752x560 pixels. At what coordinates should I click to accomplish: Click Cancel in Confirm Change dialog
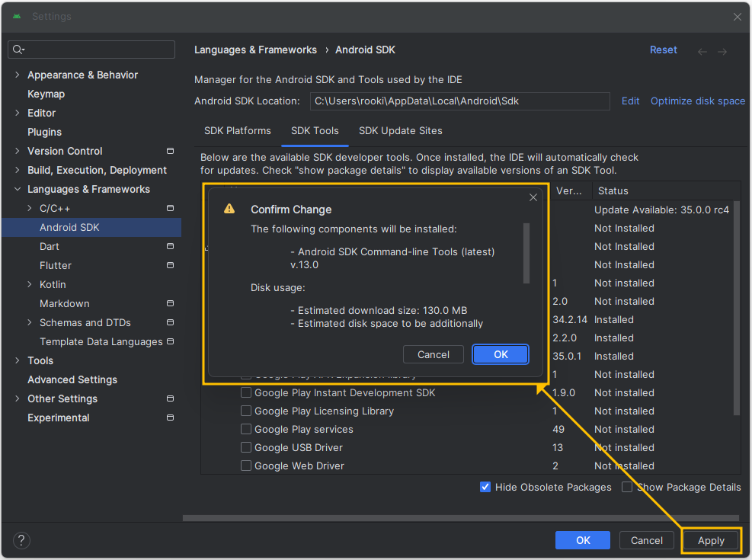tap(433, 354)
